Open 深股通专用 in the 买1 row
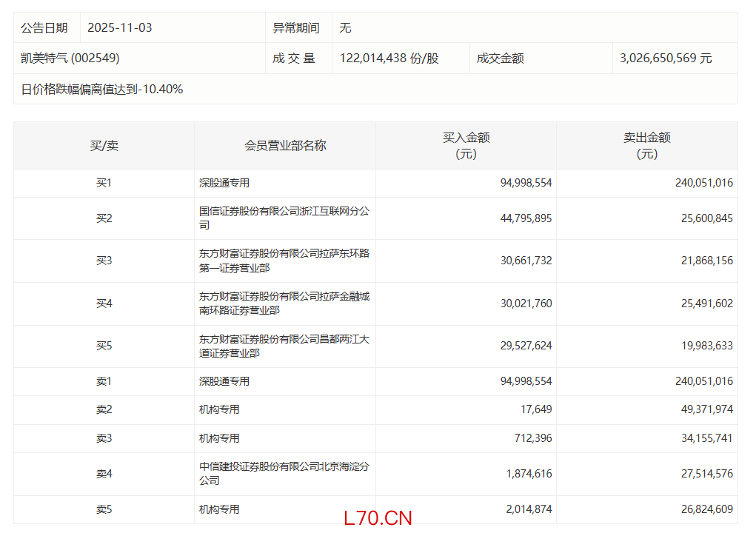This screenshot has height=533, width=756. [224, 183]
